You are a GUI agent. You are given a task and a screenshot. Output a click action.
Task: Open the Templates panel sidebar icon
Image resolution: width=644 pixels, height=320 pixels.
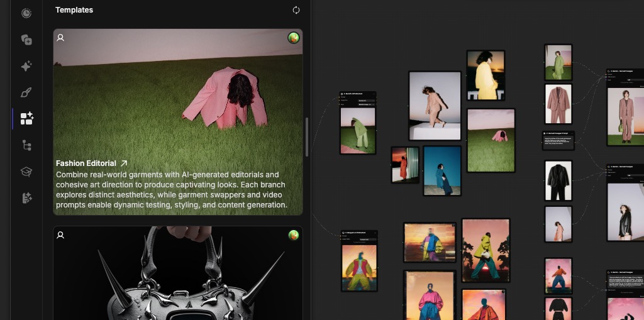[x=26, y=119]
